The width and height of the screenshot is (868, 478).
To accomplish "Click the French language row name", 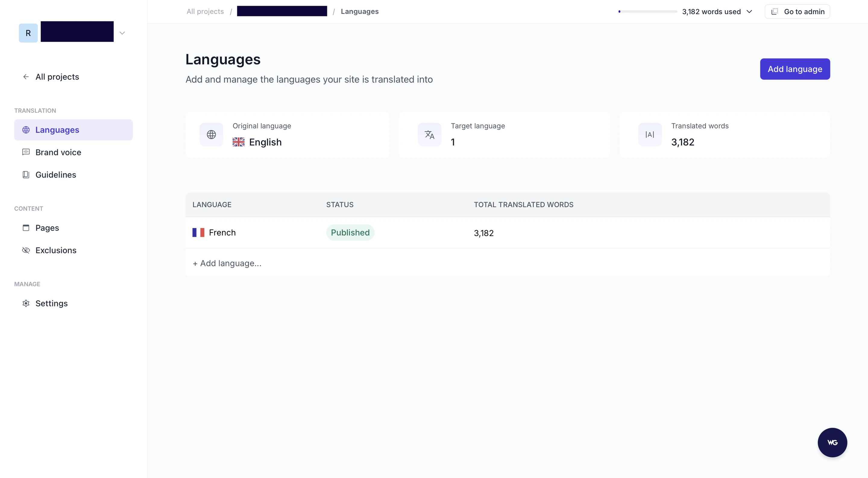I will point(222,233).
